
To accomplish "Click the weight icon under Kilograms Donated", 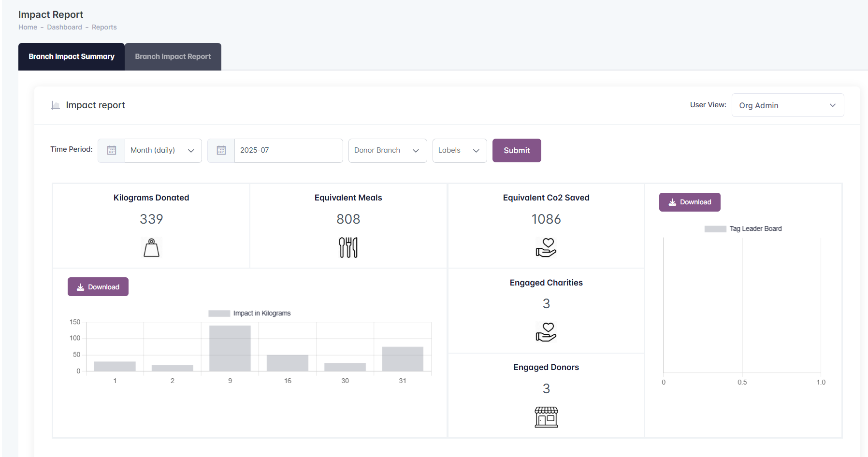I will click(x=151, y=247).
